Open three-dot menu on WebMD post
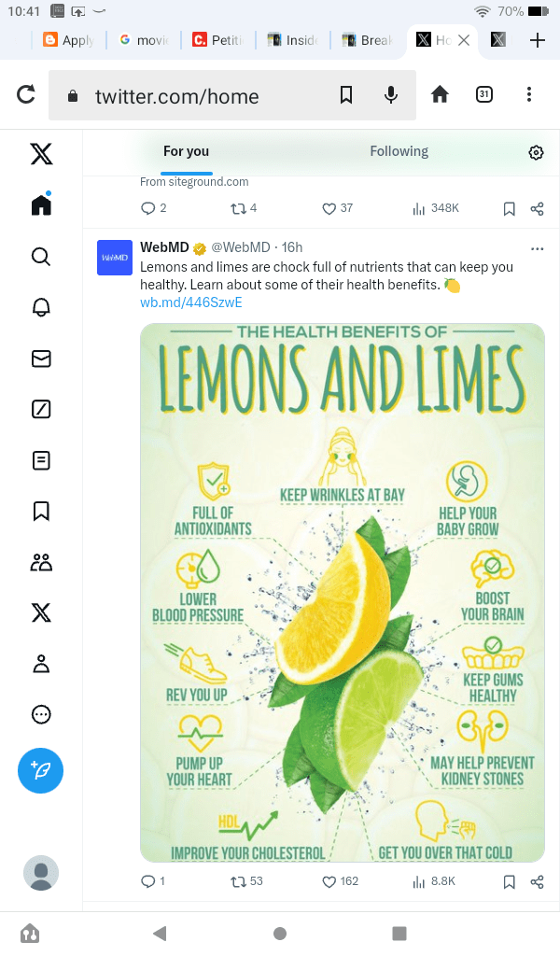 coord(537,248)
